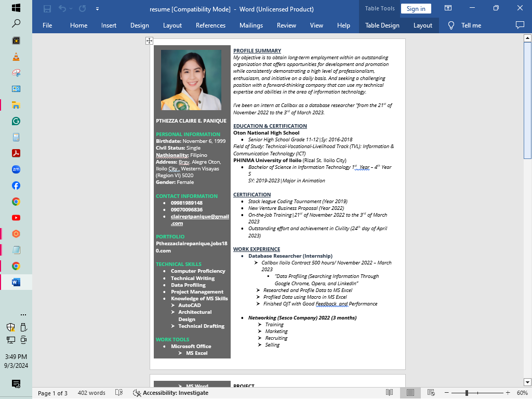The image size is (532, 399).
Task: Open the Comments pane icon
Action: click(520, 25)
